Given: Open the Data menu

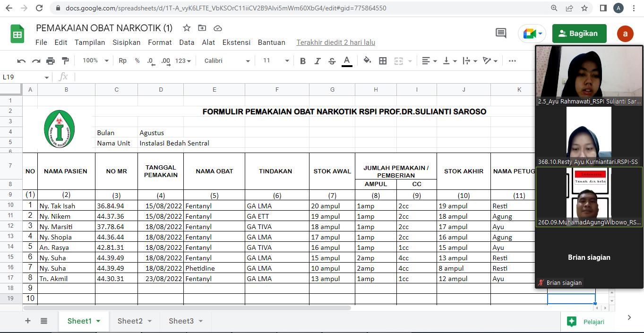Looking at the screenshot, I should point(187,42).
